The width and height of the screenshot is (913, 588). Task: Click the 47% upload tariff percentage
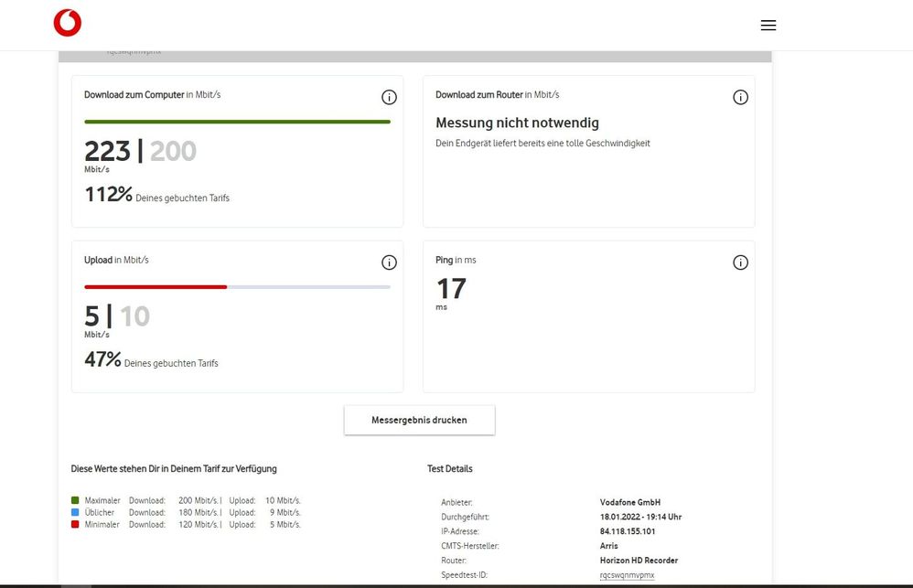(x=102, y=360)
